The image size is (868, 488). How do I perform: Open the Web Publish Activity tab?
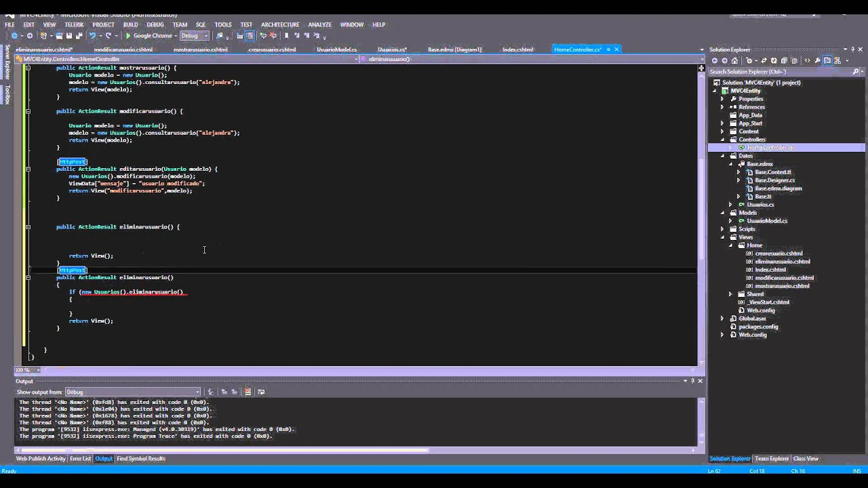click(x=41, y=459)
